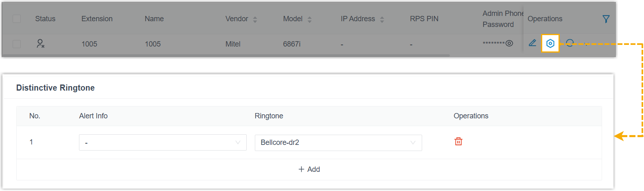Expand the Bellcore-dr2 ringtone dropdown
The height and width of the screenshot is (191, 644).
338,142
